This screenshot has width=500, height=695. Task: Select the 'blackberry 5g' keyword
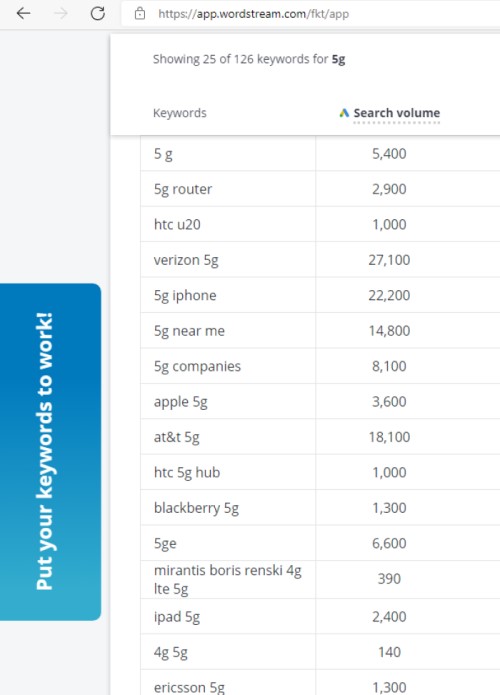196,508
